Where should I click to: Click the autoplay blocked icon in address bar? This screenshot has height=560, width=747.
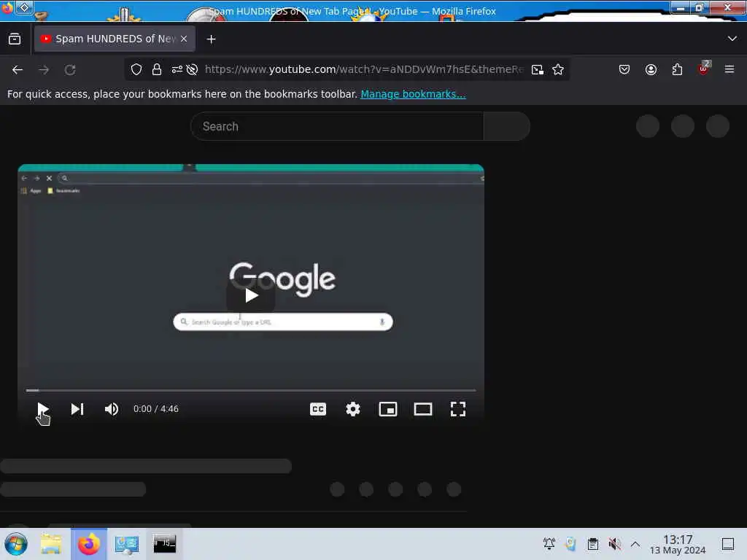192,69
